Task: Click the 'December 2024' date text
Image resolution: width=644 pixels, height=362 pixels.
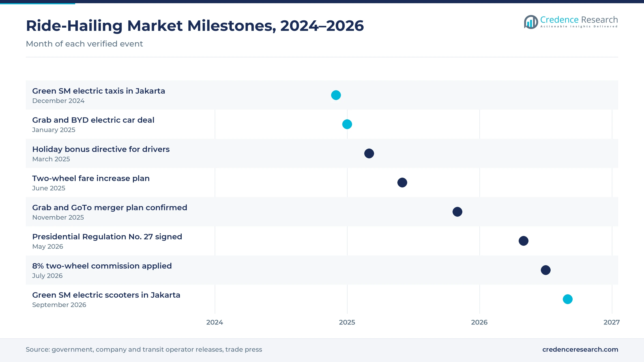Action: coord(58,101)
